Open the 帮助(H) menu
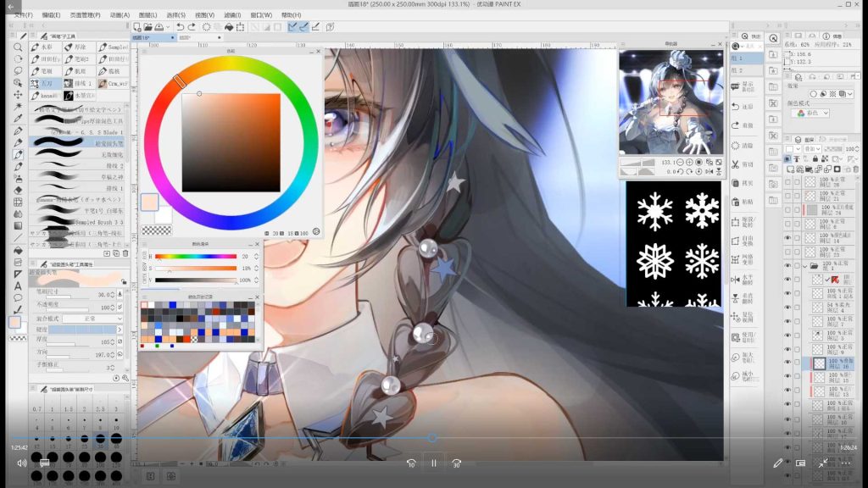The image size is (868, 488). point(291,15)
